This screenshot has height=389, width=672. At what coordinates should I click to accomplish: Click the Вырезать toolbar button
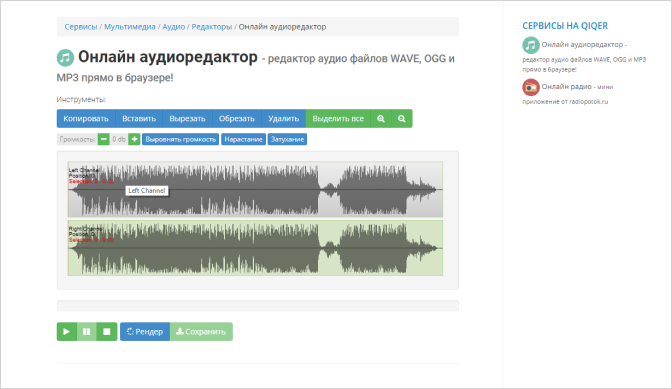(x=187, y=119)
